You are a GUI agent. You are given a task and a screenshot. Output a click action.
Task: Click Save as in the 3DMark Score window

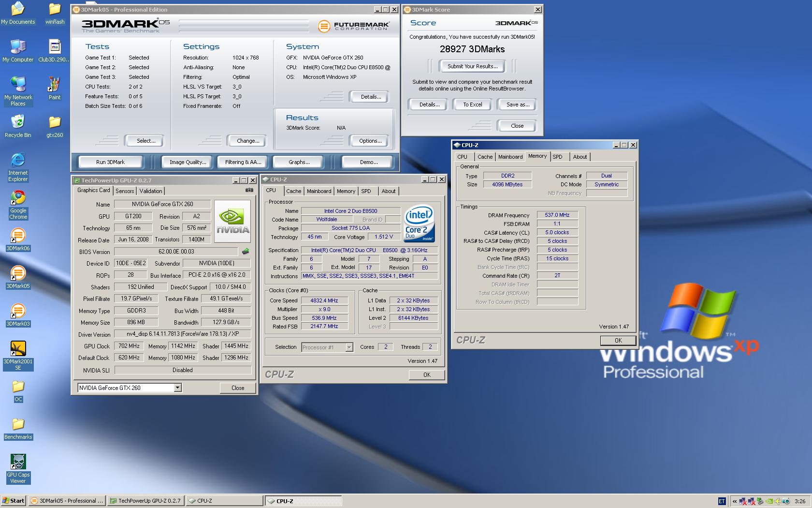pos(518,105)
